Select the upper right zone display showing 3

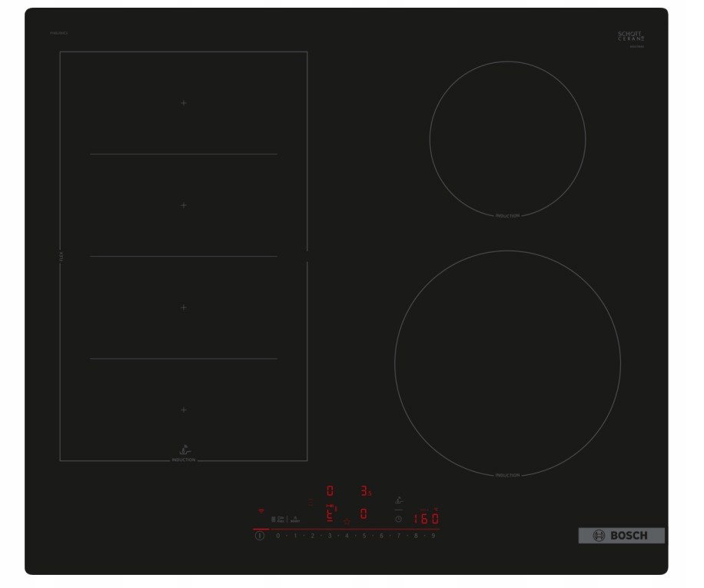(x=366, y=491)
